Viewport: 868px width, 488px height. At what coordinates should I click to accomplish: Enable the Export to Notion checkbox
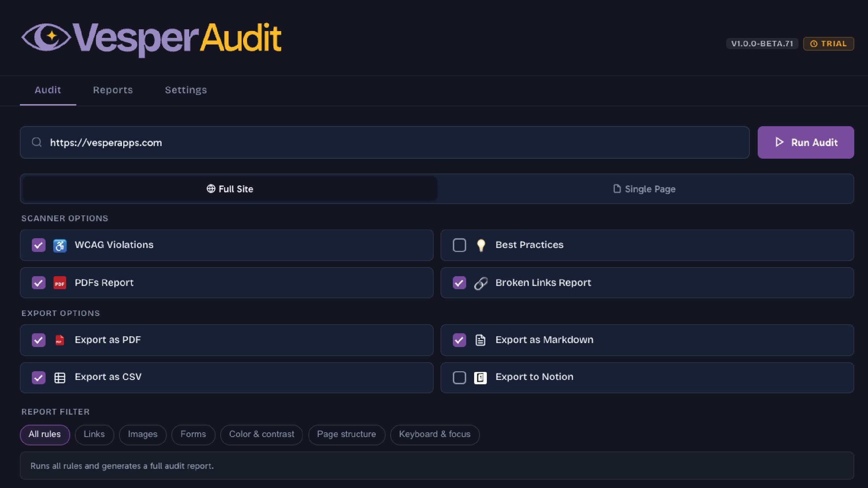pyautogui.click(x=459, y=378)
